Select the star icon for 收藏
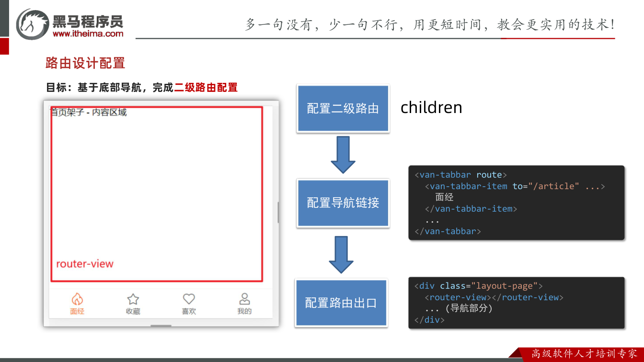Viewport: 644px width, 362px height. pyautogui.click(x=133, y=299)
